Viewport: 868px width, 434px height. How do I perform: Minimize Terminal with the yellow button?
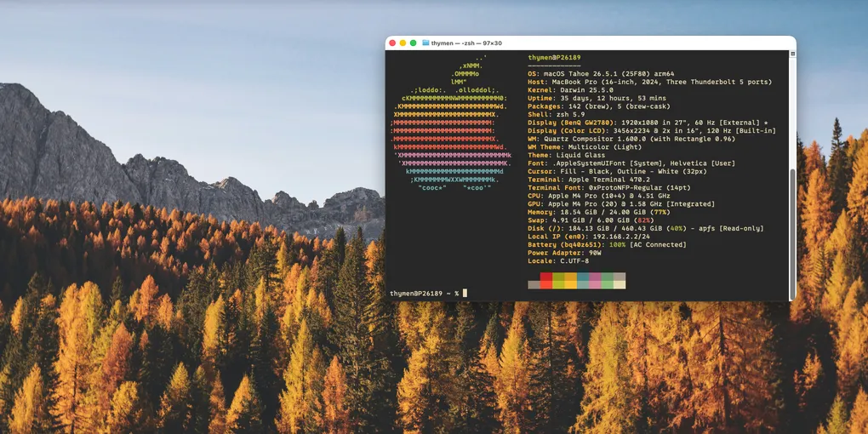[x=403, y=43]
